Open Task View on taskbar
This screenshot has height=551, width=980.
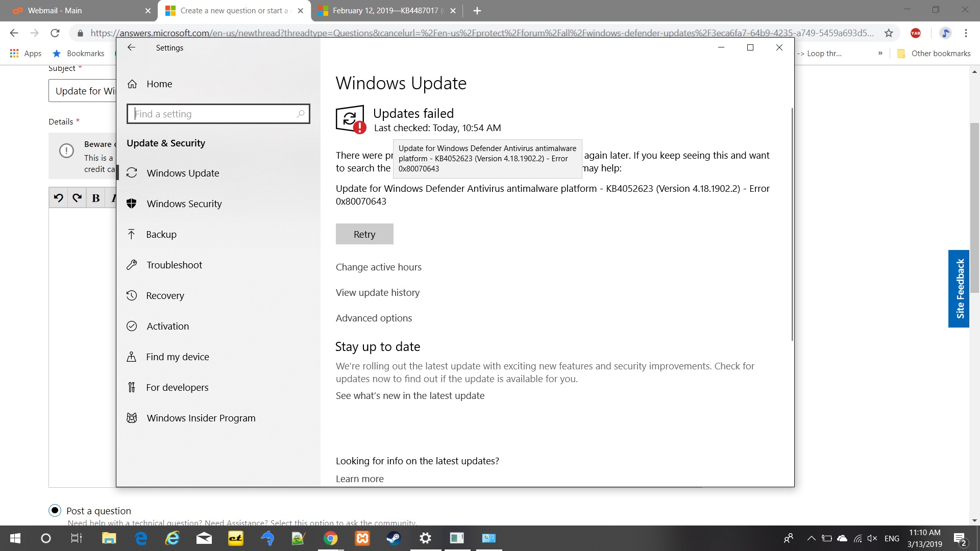coord(77,538)
